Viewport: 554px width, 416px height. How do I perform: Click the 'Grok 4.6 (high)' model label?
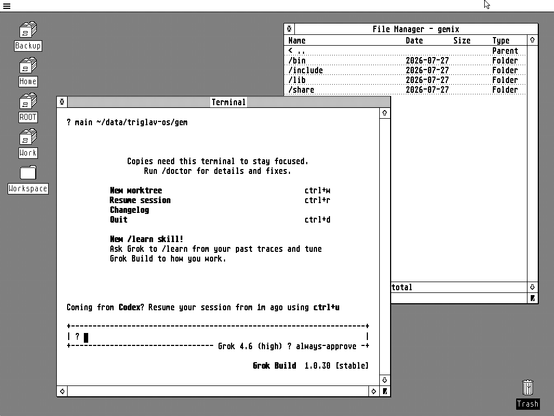(250, 346)
